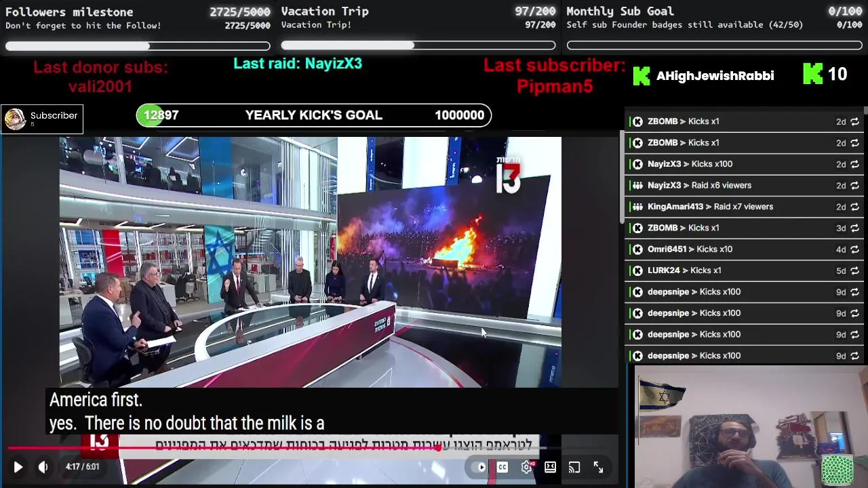This screenshot has width=868, height=488.
Task: Click the Vacation Trip goal title
Action: pos(325,12)
